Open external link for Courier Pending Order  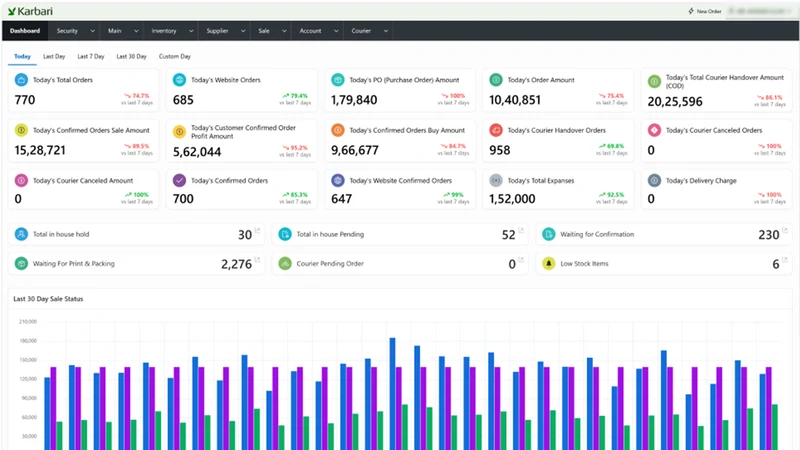pyautogui.click(x=521, y=260)
